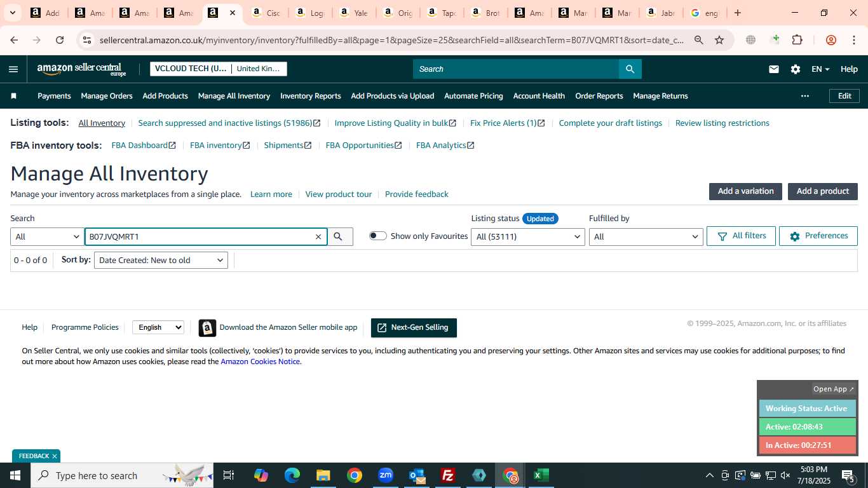Screen dimensions: 868x488
Task: Open the English language selector in footer
Action: [x=158, y=327]
